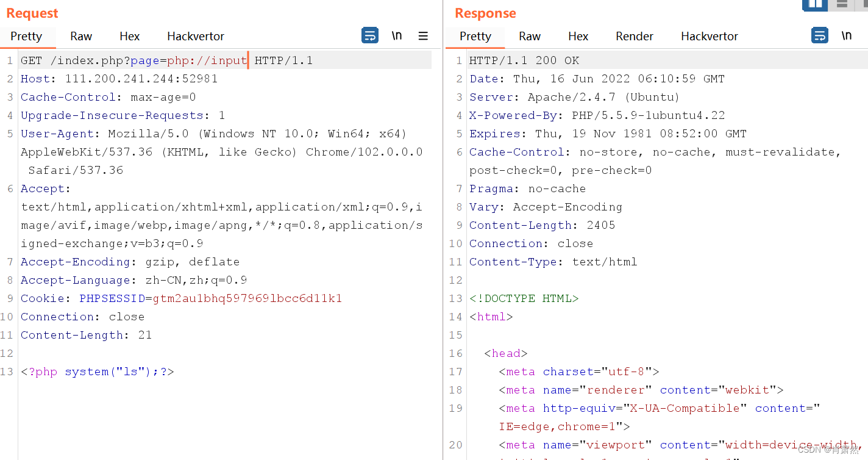Click the Vary: Accept-Encoding response header
The height and width of the screenshot is (460, 868).
(x=546, y=207)
